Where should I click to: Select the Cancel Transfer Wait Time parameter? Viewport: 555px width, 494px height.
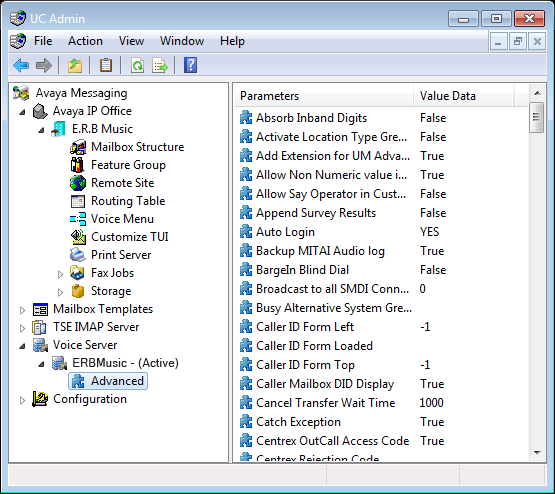point(326,403)
